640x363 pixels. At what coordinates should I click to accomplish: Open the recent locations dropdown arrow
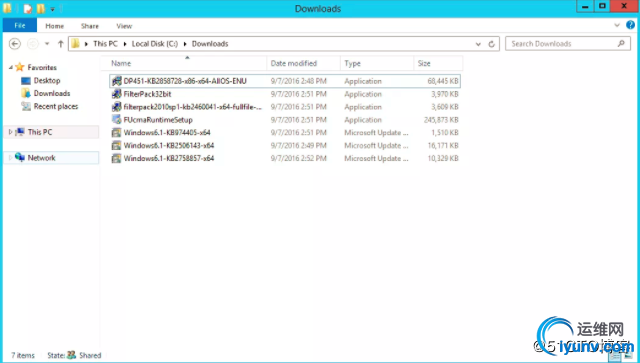tap(47, 44)
